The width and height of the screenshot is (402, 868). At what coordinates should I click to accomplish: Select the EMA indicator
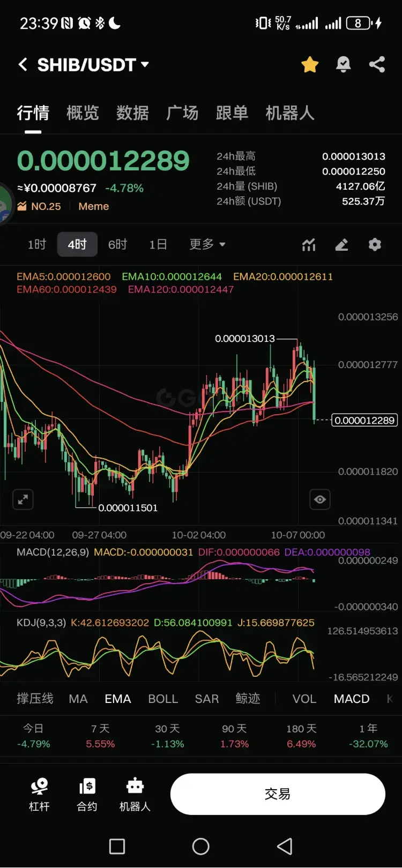[118, 699]
